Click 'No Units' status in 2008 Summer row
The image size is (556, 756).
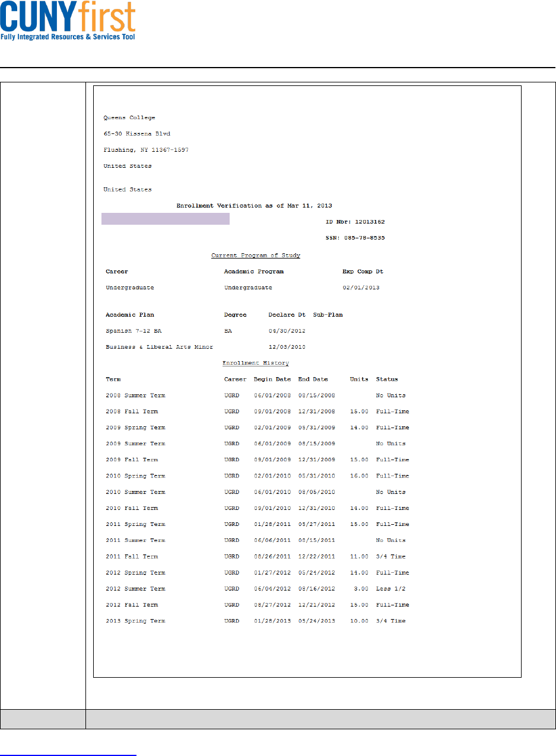point(391,395)
